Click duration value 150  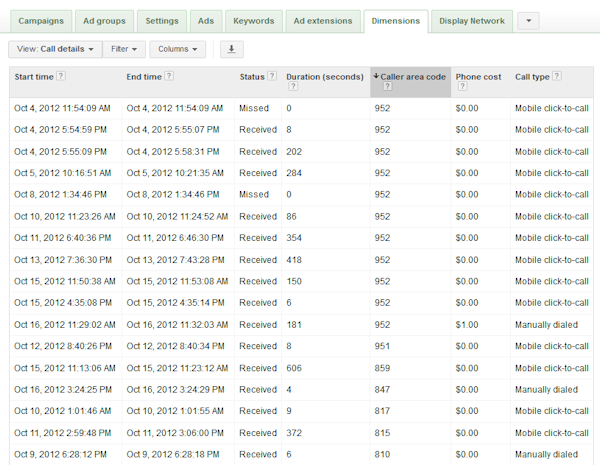point(294,281)
